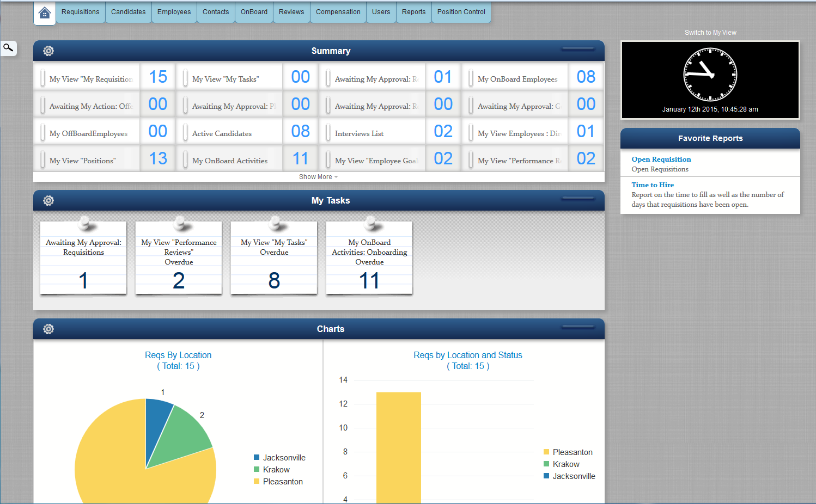This screenshot has width=816, height=504.
Task: Open summary tile My View "Performance R
Action: coord(533,158)
